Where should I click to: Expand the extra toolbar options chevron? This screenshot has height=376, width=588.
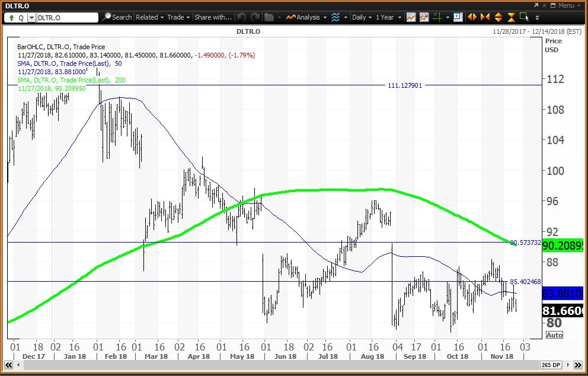[x=537, y=17]
